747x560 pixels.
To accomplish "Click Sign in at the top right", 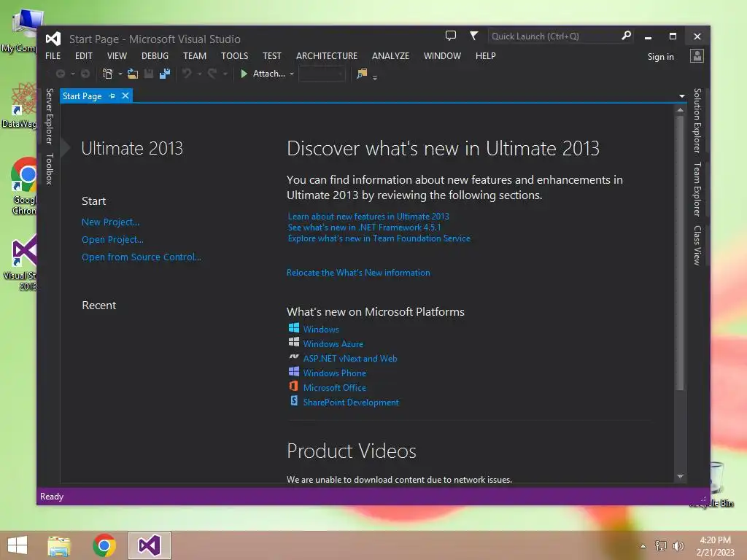I will (661, 57).
